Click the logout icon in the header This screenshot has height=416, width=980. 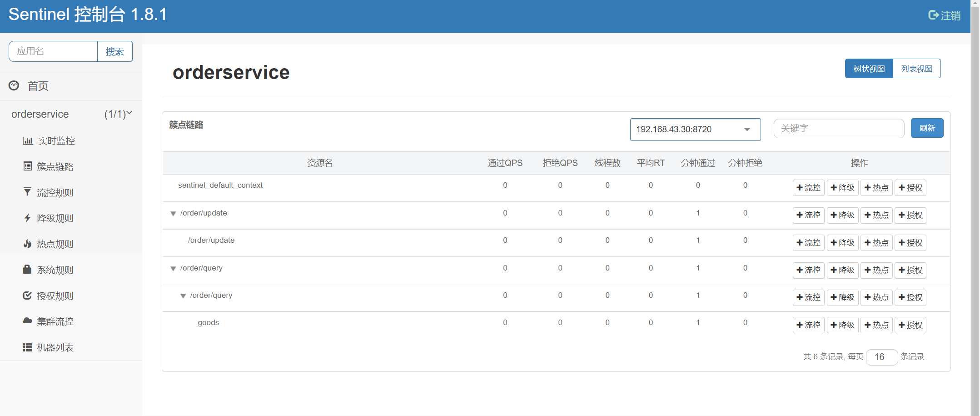tap(934, 15)
